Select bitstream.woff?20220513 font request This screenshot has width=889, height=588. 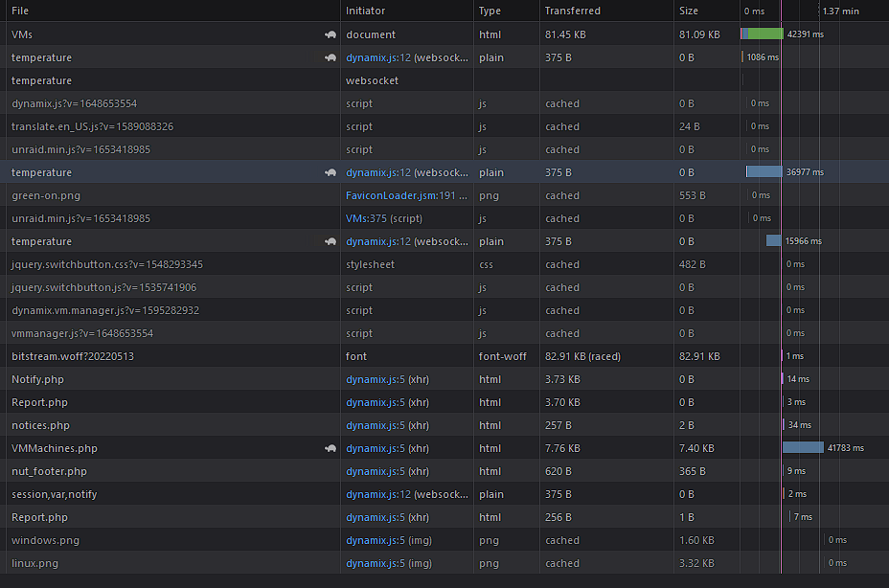(73, 356)
